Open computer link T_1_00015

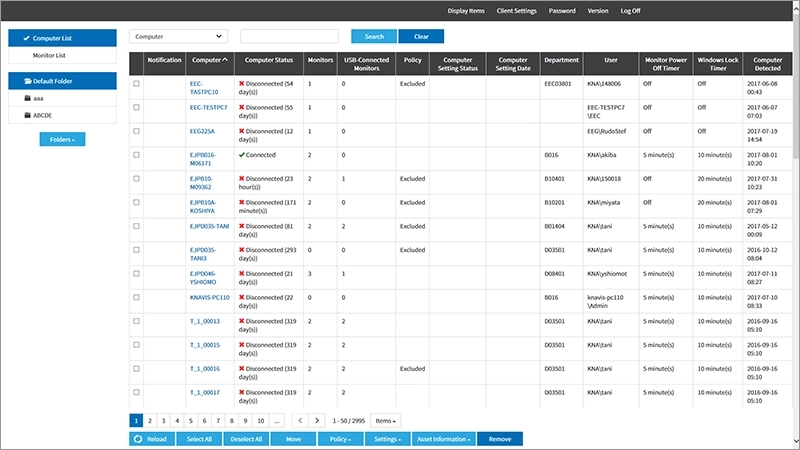click(205, 345)
